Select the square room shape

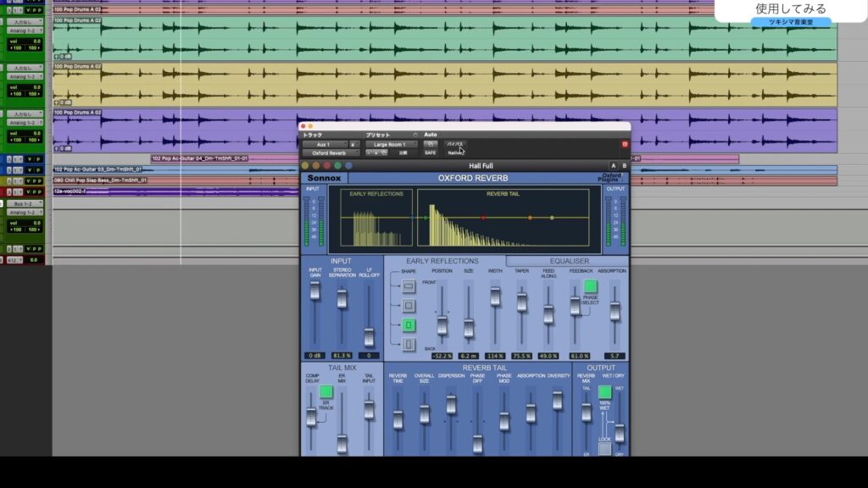coord(409,305)
